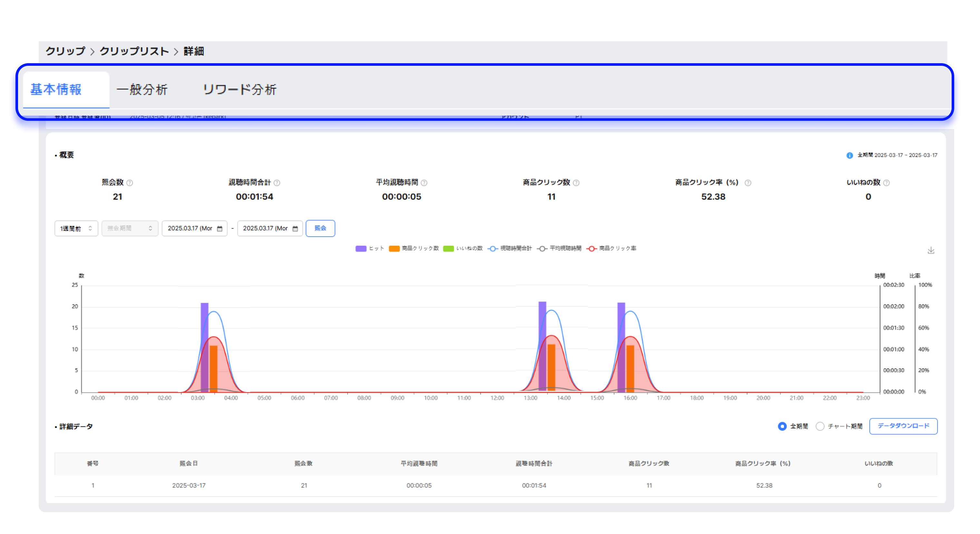Click the help icon next to 商品クリック率 (%)
980x534 pixels.
(x=748, y=183)
